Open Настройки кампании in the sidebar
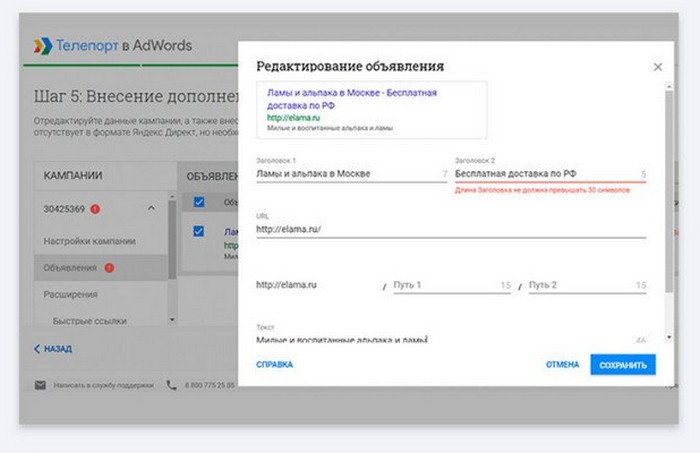The width and height of the screenshot is (700, 453). point(90,241)
